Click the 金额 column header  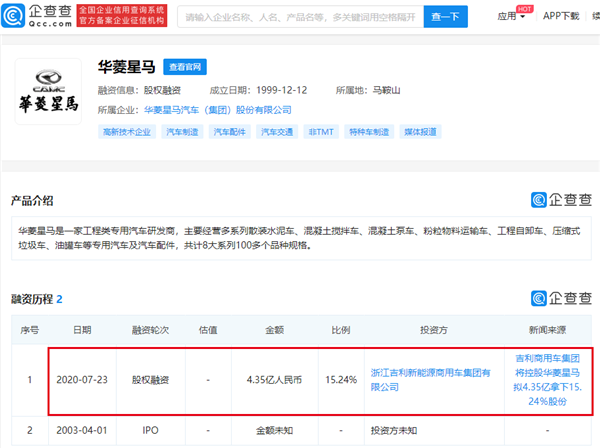click(x=275, y=330)
